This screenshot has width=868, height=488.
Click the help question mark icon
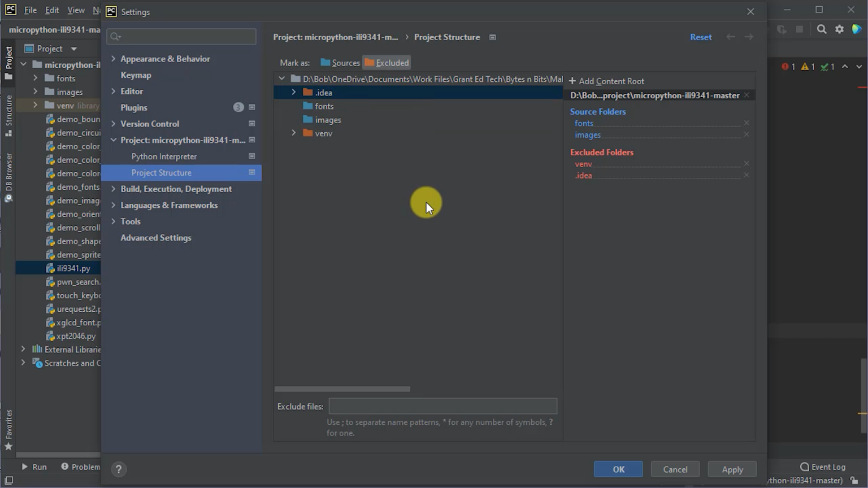click(119, 469)
